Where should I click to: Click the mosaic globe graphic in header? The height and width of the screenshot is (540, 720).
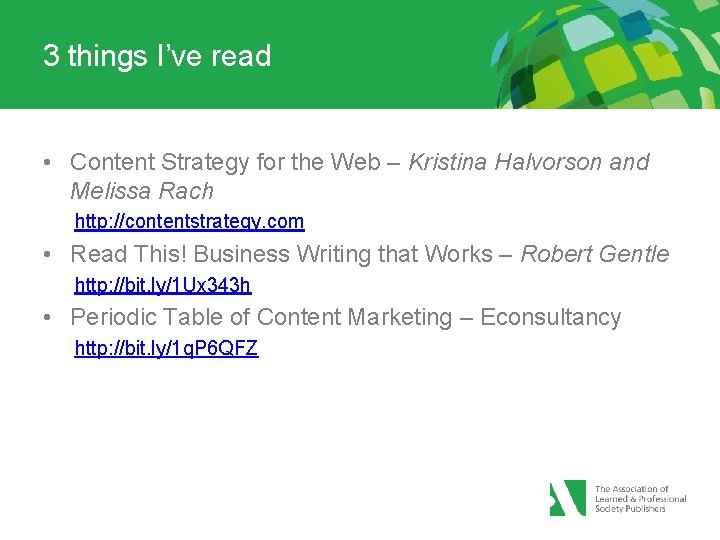pos(605,54)
